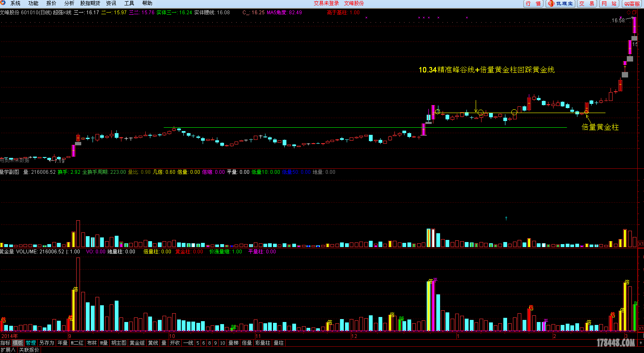
Task: Select template tab 8
Action: [210, 343]
